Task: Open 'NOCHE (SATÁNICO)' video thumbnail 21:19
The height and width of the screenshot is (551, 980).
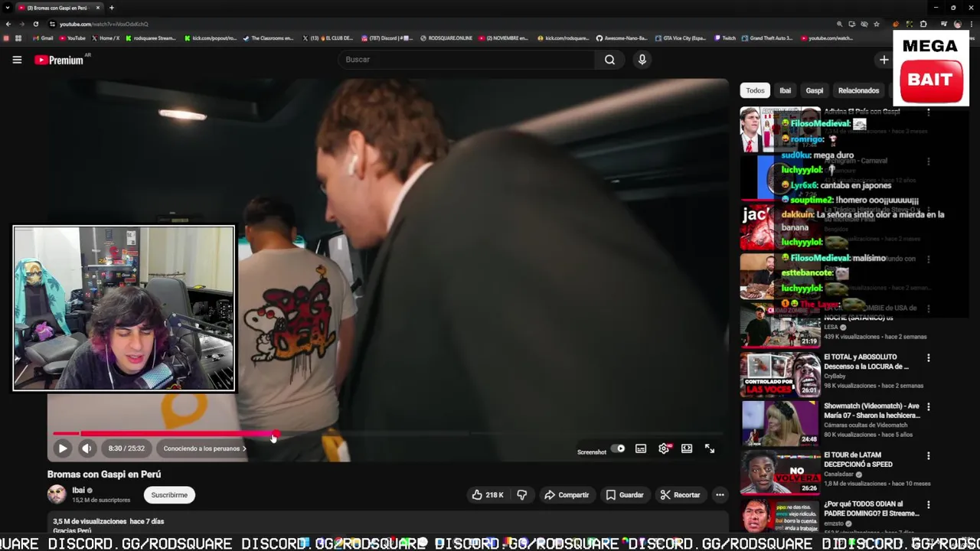Action: click(x=779, y=324)
